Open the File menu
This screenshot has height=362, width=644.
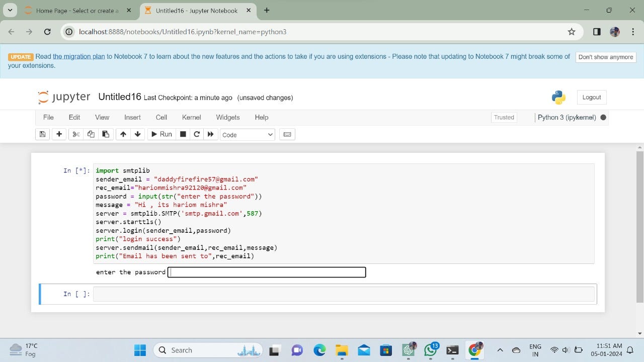(x=48, y=117)
